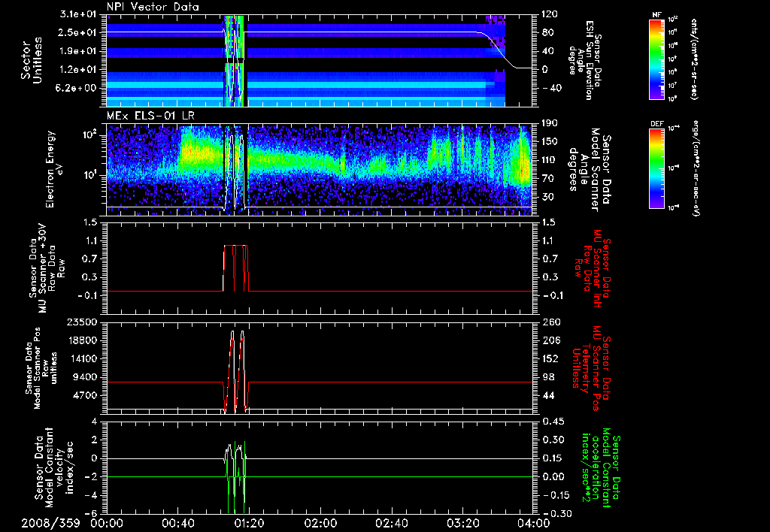Click the "Model Scanner Angle degrees" axis title

click(x=590, y=169)
